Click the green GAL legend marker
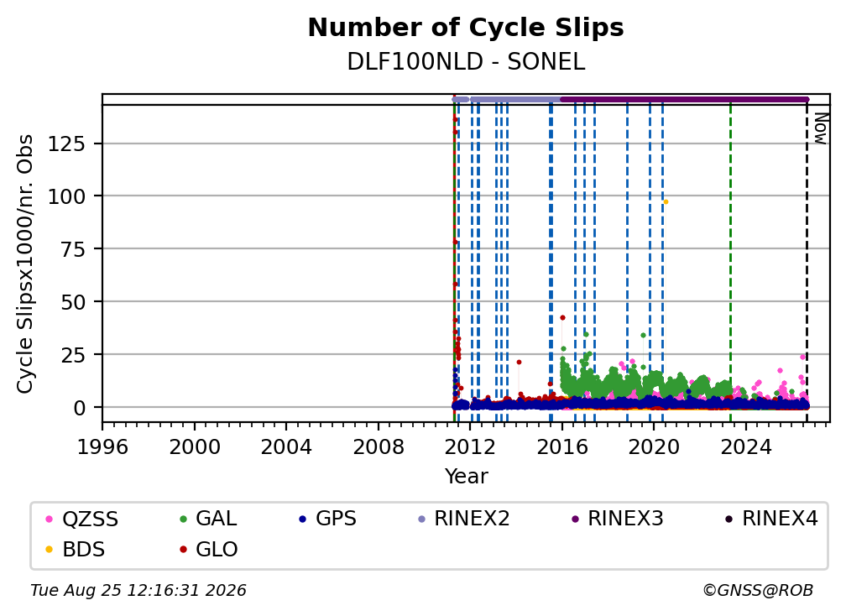Screen dimensions: 846x616 coord(184,519)
